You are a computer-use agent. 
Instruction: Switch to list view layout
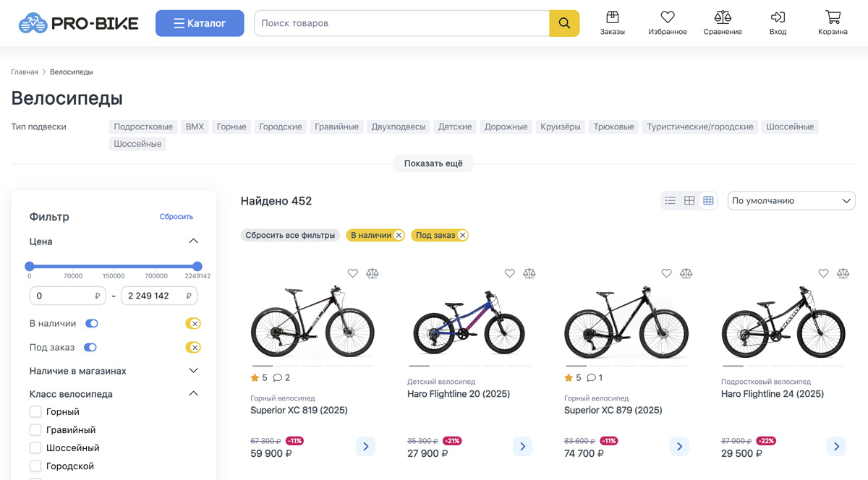tap(671, 201)
